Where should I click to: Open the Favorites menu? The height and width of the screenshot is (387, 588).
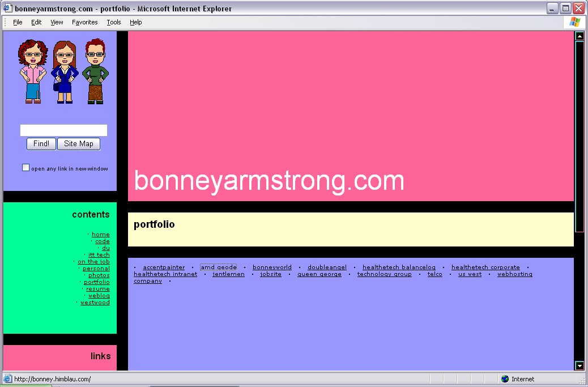tap(84, 22)
